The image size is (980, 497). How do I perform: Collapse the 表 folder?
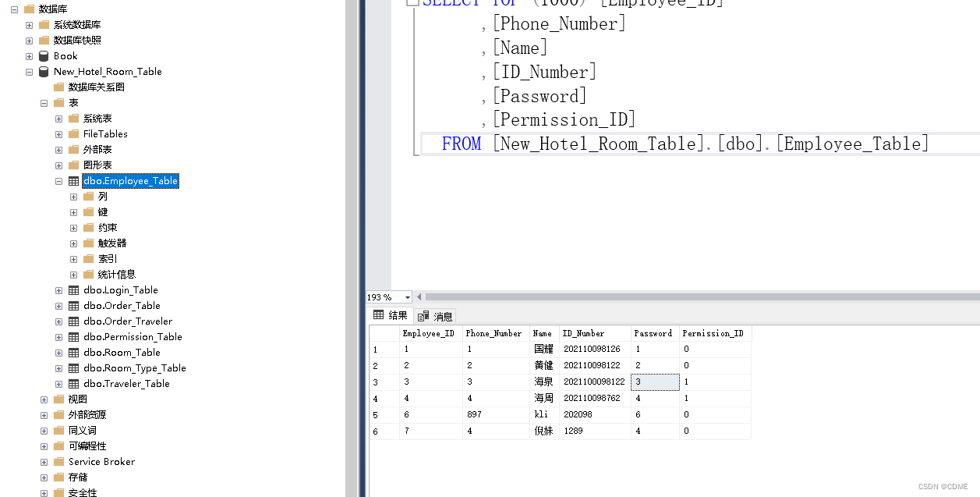(x=44, y=103)
